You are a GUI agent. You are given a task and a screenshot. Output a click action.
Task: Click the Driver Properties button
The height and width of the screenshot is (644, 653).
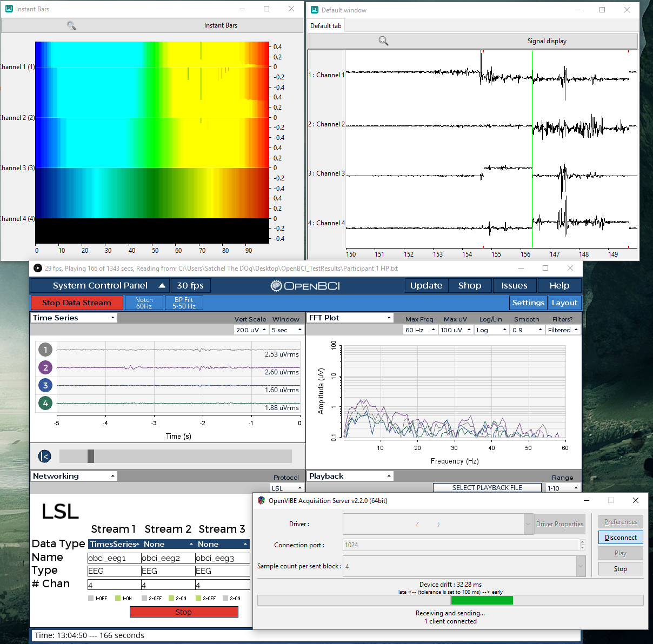click(559, 524)
